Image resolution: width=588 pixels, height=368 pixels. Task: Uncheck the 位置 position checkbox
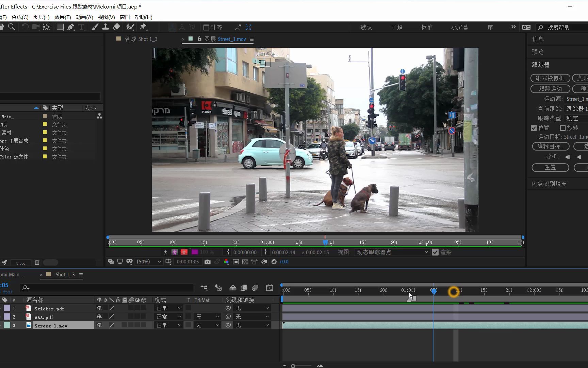click(x=534, y=128)
